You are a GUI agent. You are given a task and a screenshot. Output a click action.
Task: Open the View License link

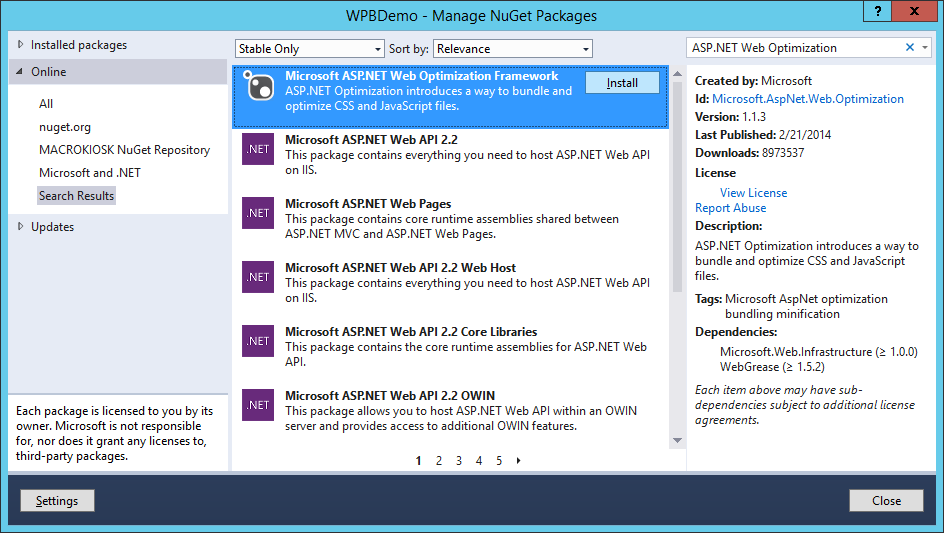pos(754,193)
